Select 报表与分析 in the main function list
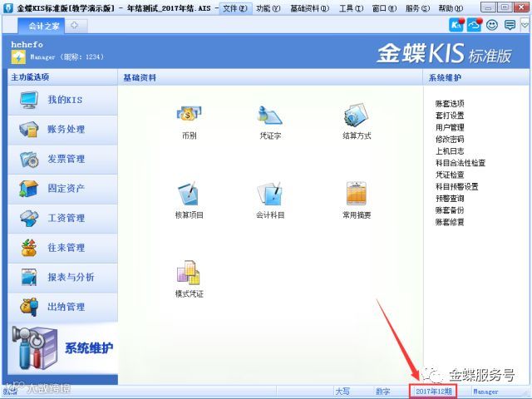The width and height of the screenshot is (532, 399). click(63, 278)
